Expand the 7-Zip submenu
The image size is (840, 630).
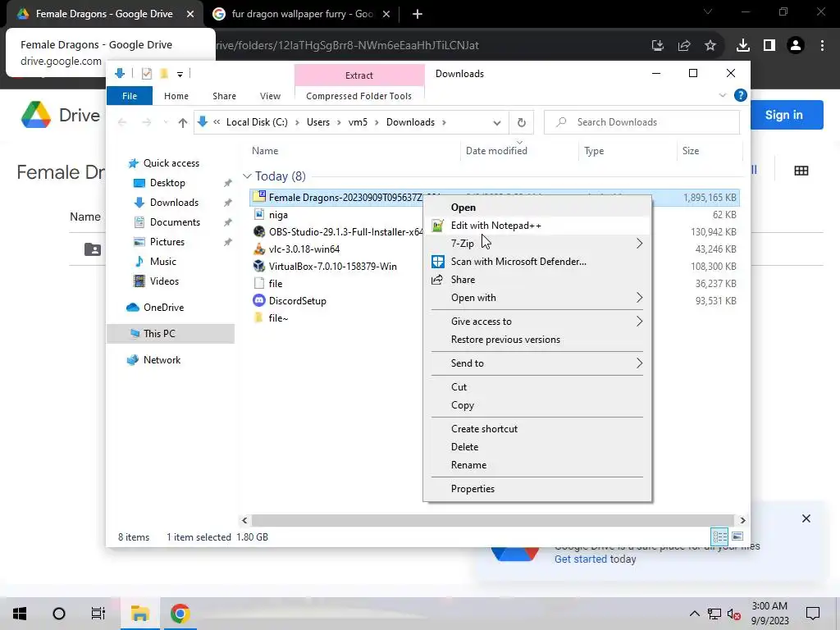pos(536,243)
